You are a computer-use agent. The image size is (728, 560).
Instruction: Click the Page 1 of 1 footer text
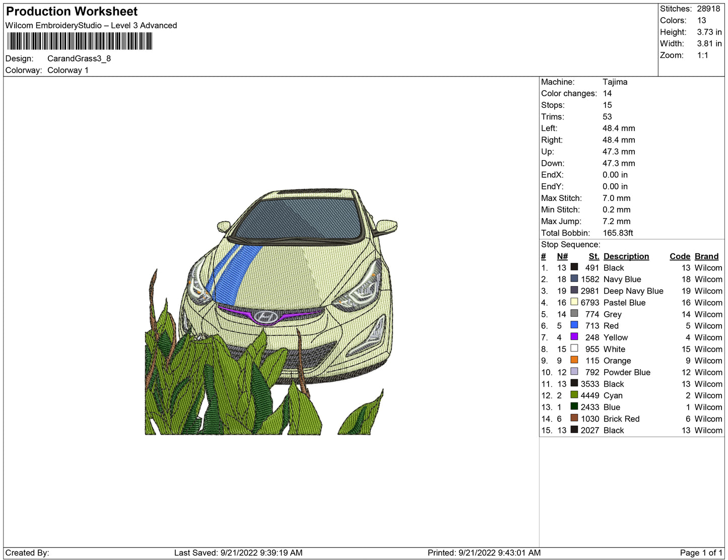tap(700, 553)
